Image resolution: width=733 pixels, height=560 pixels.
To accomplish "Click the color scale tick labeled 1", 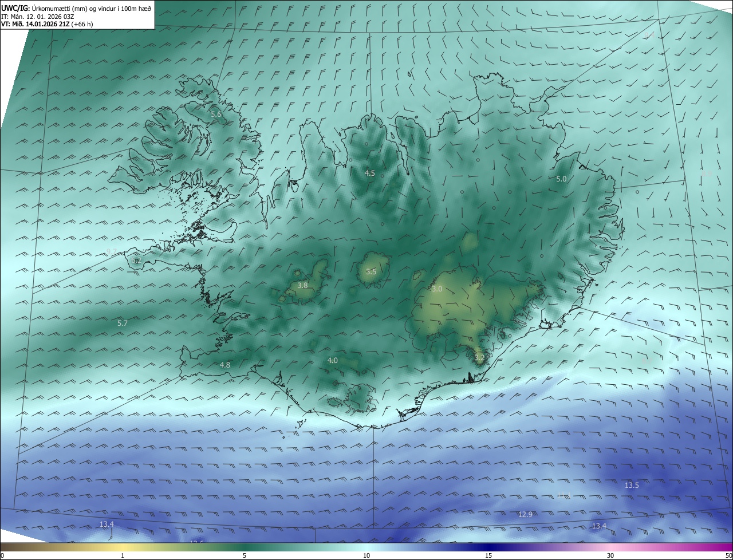I will (123, 555).
